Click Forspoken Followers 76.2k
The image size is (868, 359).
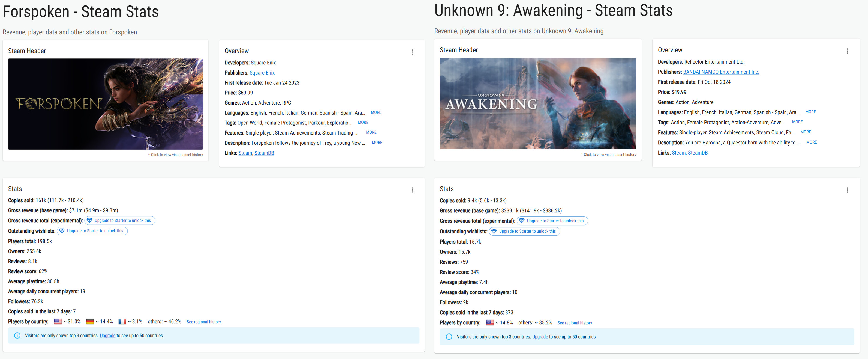tap(26, 302)
